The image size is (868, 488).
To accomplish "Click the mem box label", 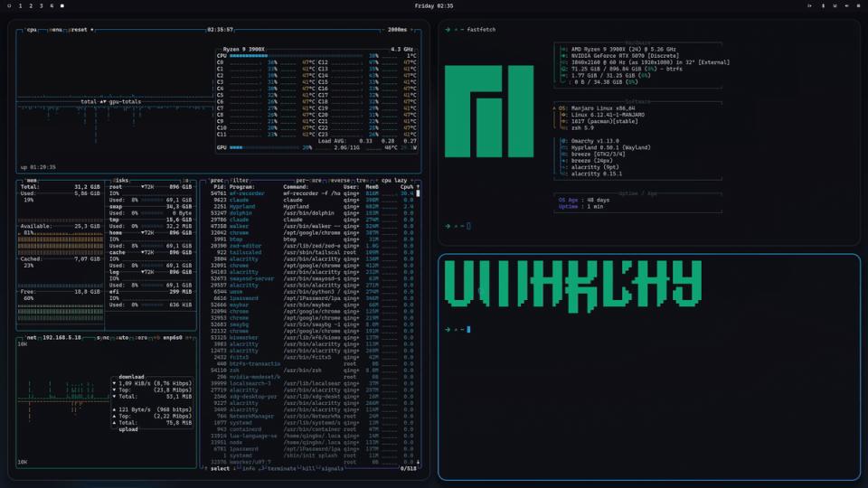I will click(x=32, y=181).
